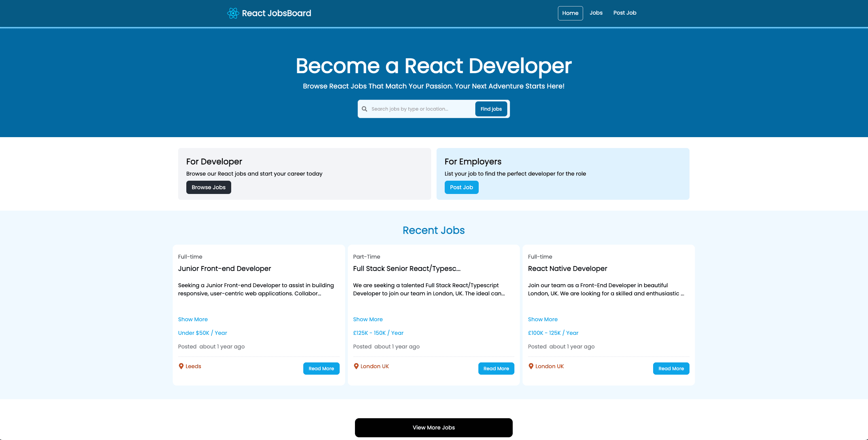Click the React JobsBoard title text
The image size is (868, 440).
coord(276,13)
